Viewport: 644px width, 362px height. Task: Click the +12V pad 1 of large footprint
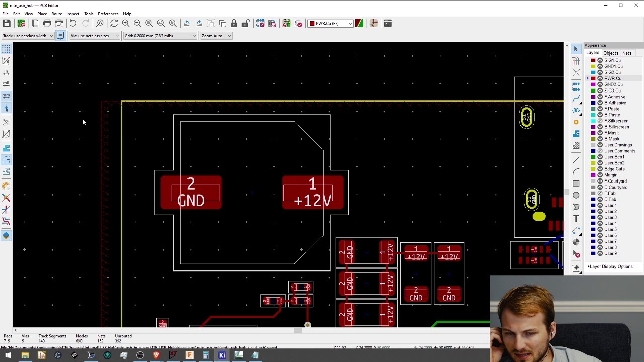[313, 193]
